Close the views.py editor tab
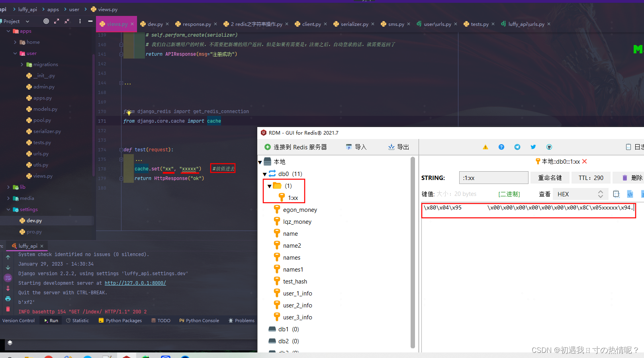This screenshot has width=644, height=358. [x=133, y=24]
